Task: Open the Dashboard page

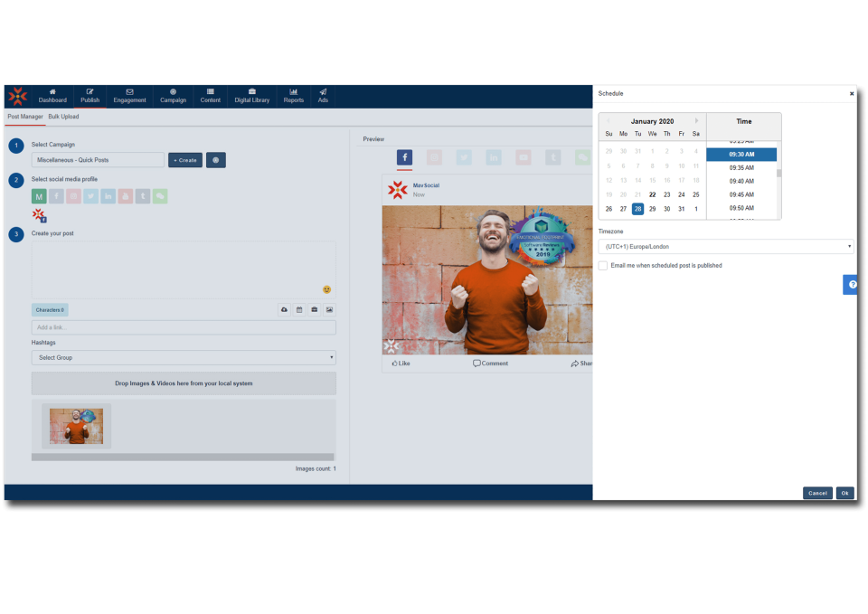Action: (x=52, y=97)
